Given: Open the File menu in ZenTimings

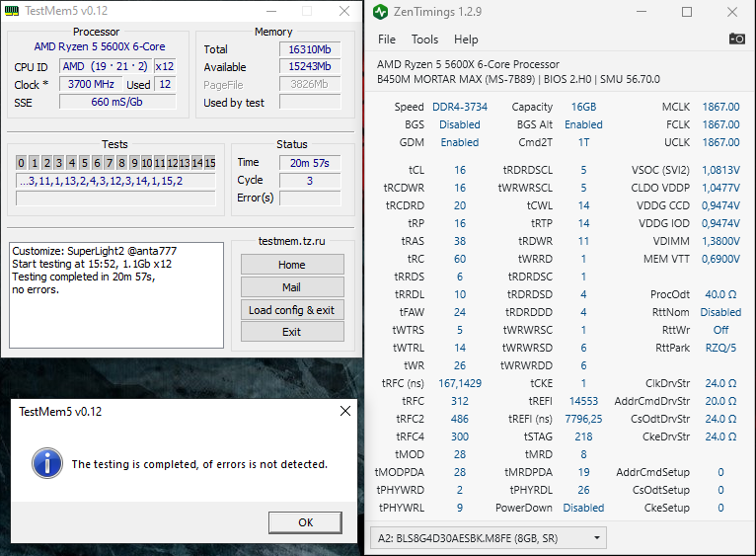Looking at the screenshot, I should coord(387,40).
